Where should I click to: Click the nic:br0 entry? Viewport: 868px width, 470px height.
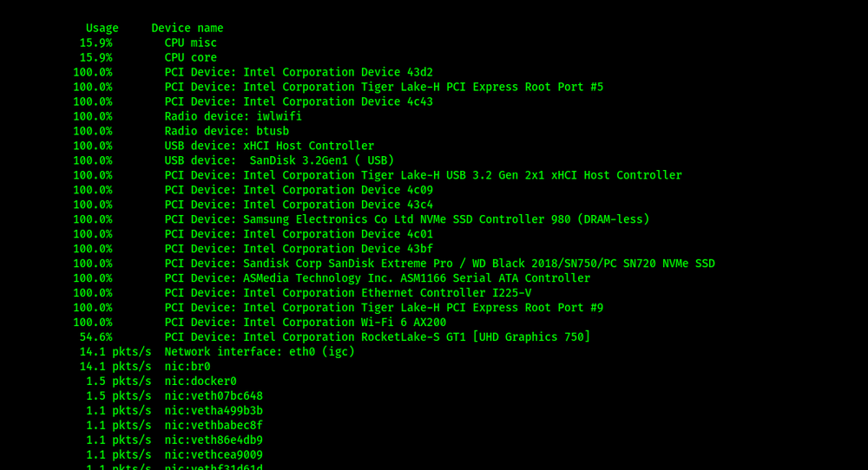click(x=145, y=367)
